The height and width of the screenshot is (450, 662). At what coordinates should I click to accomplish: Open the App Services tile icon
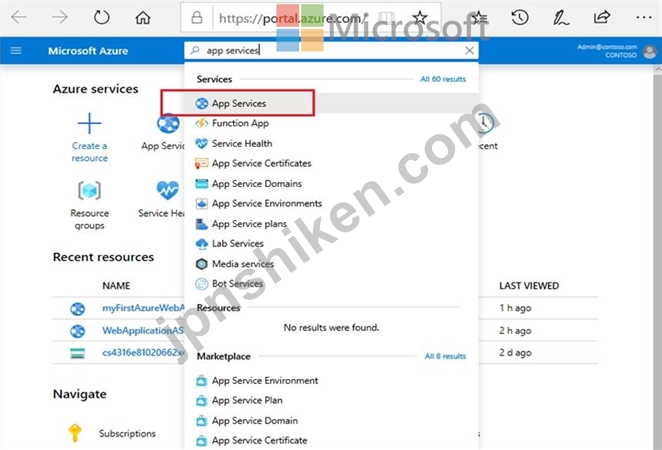click(168, 124)
